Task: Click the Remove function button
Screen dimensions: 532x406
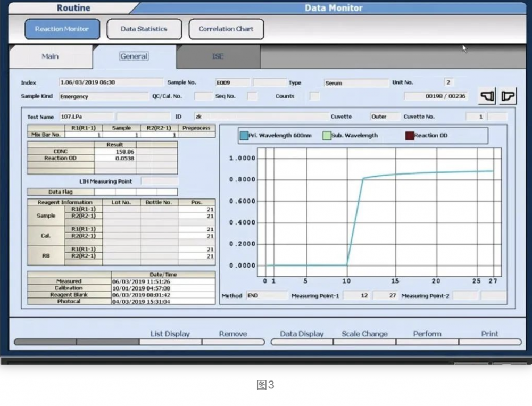Action: (233, 337)
